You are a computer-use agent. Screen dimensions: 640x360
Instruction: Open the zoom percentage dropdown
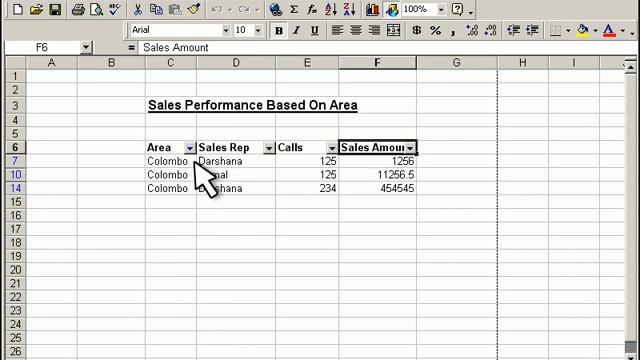pyautogui.click(x=441, y=9)
